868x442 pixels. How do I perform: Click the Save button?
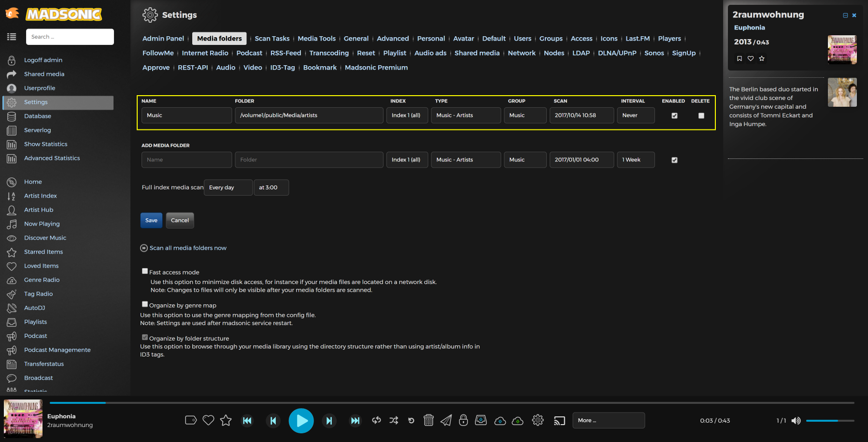(151, 220)
